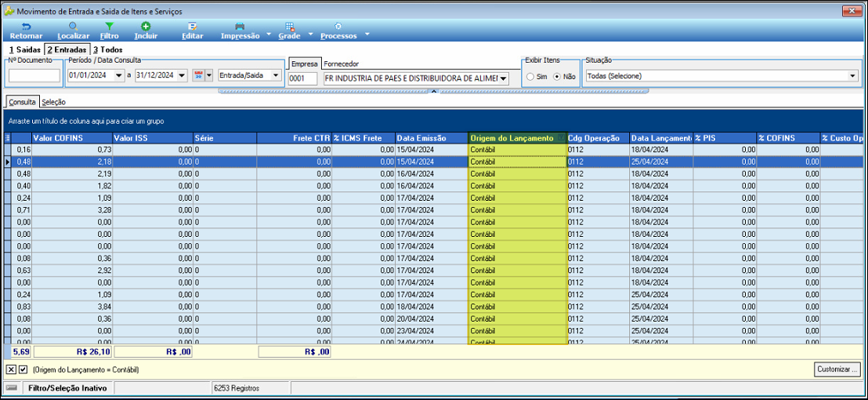Click the Customizar... button

[x=837, y=369]
